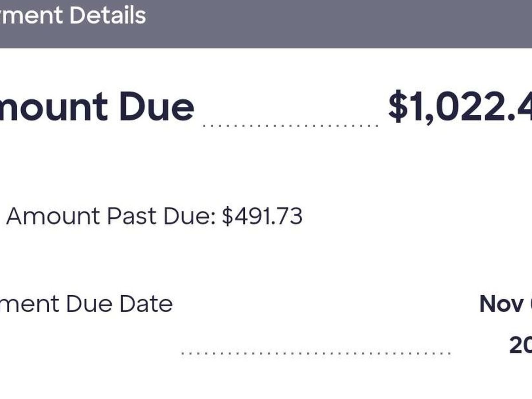This screenshot has height=399, width=532.
Task: Click dotted leader line after Amount Due
Action: point(290,126)
